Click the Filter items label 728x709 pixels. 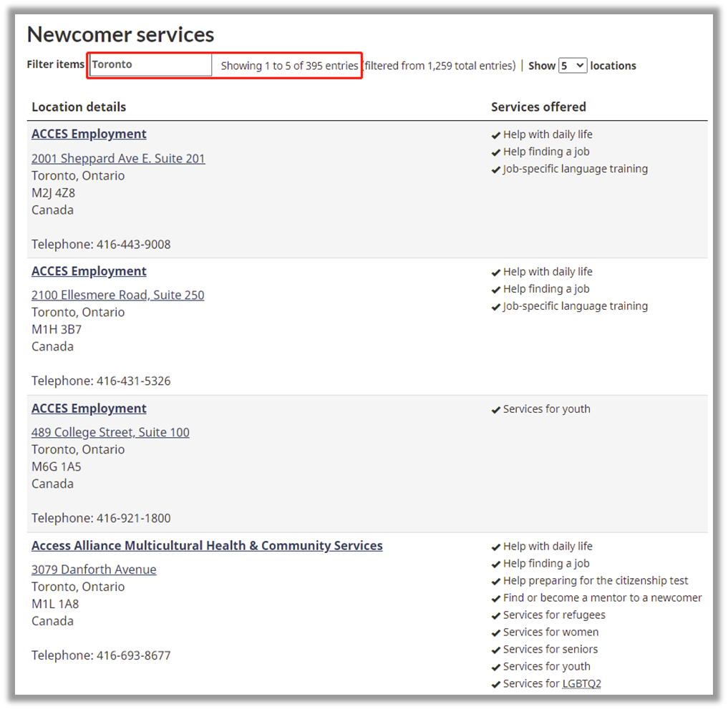tap(55, 64)
